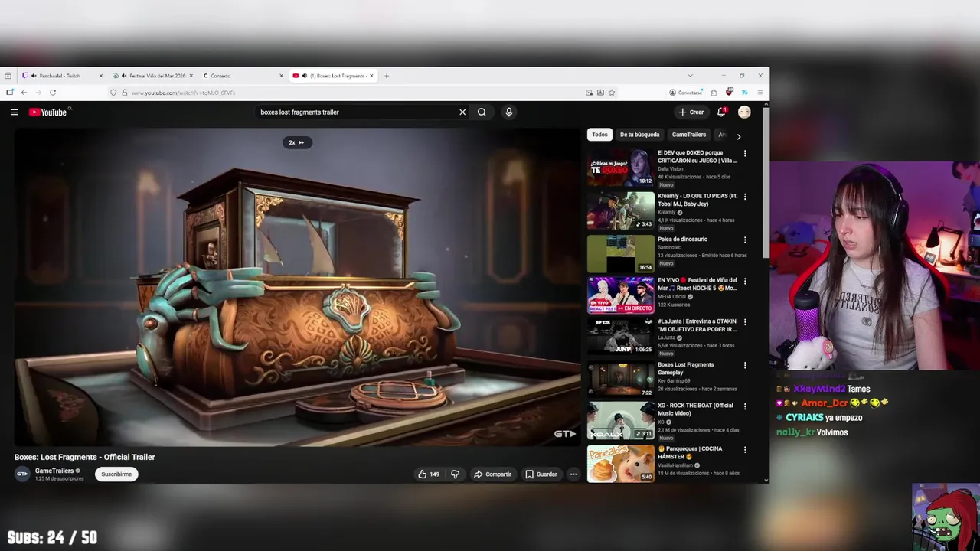Open the browser extensions puzzle icon
The image size is (980, 551).
714,93
